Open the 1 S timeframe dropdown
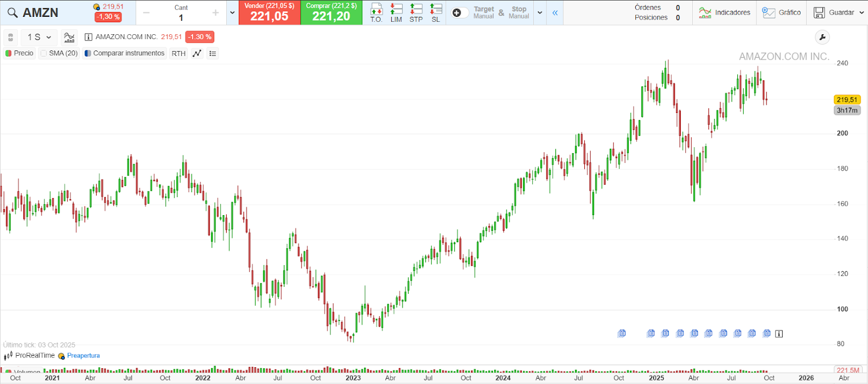The image size is (868, 384). pos(39,37)
